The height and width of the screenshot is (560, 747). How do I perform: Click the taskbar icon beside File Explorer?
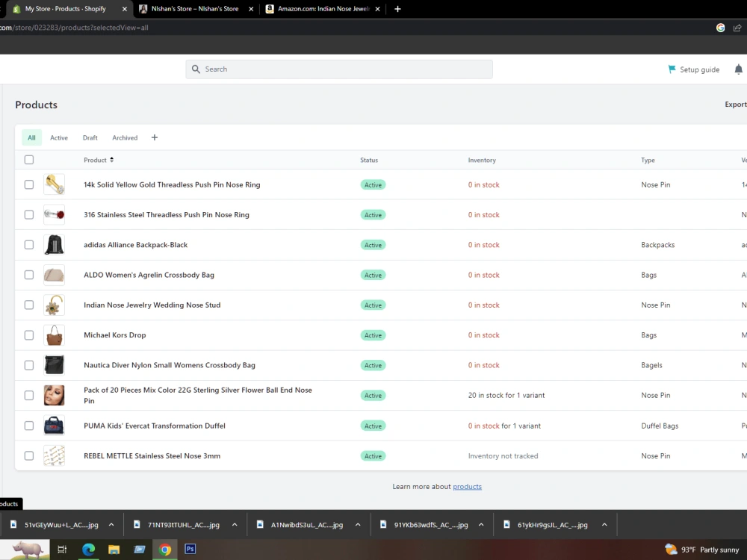coord(140,550)
